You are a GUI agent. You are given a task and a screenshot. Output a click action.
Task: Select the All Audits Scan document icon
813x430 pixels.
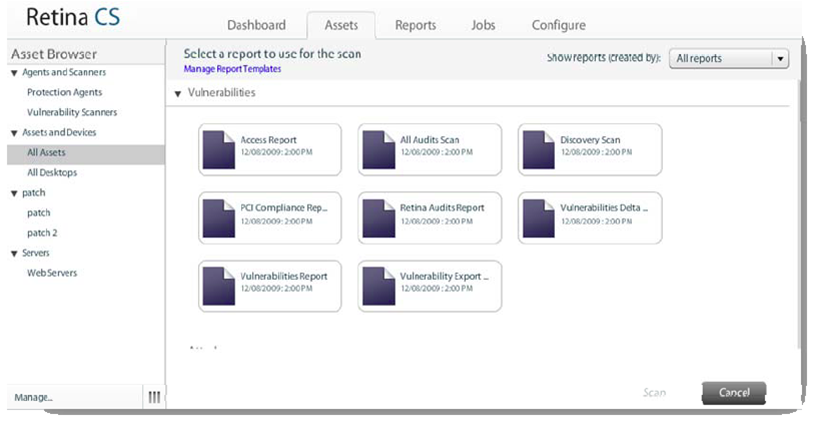379,150
